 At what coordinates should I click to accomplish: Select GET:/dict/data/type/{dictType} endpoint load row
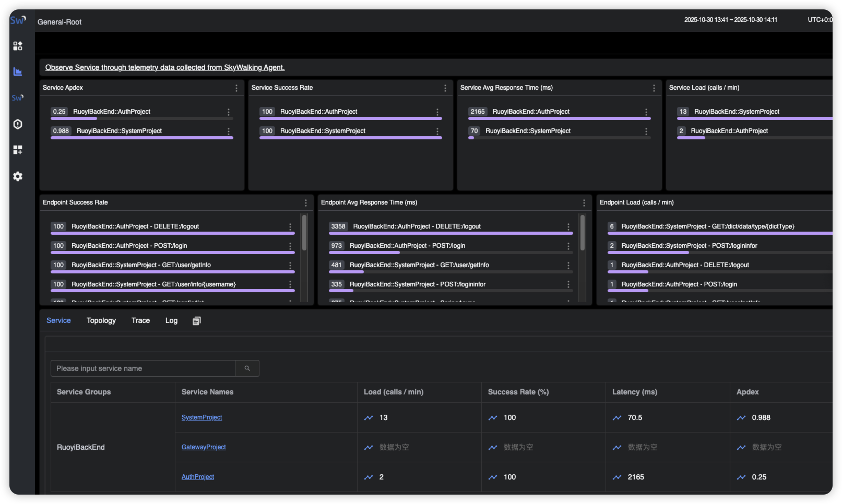point(720,227)
